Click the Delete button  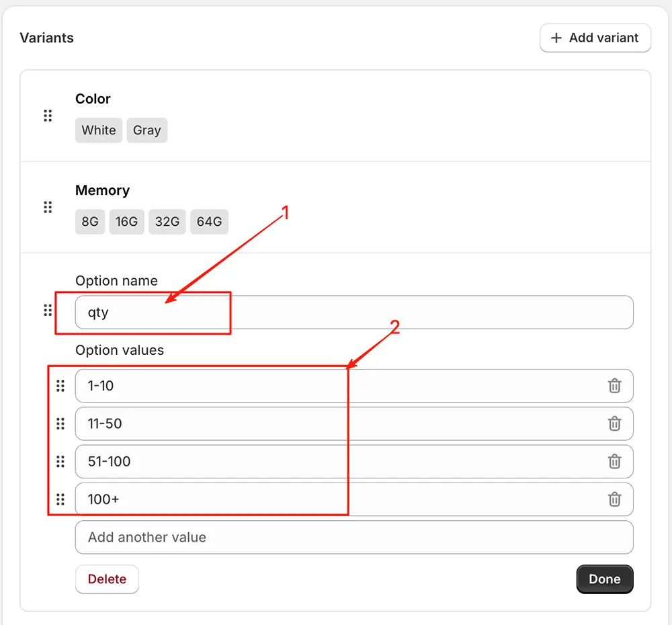[x=107, y=579]
